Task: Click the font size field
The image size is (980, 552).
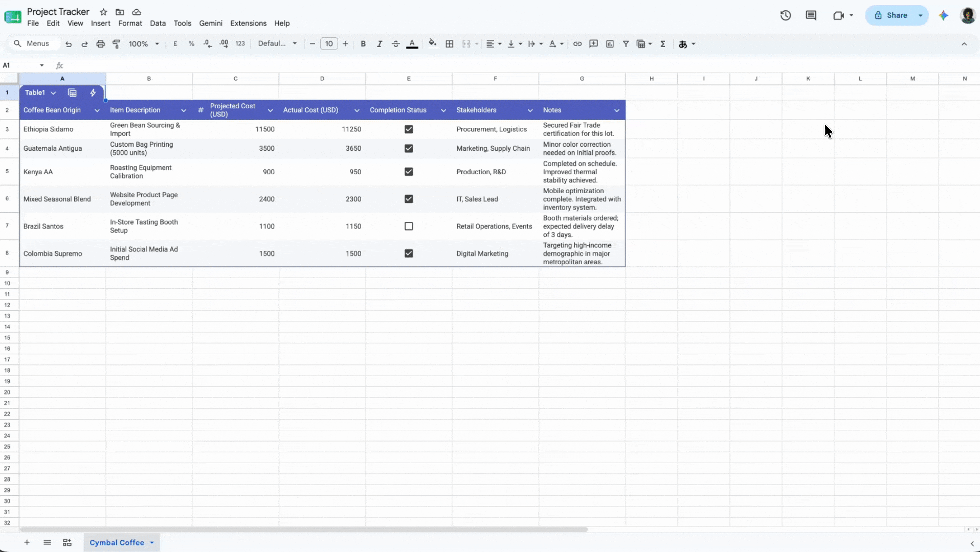Action: pyautogui.click(x=329, y=44)
